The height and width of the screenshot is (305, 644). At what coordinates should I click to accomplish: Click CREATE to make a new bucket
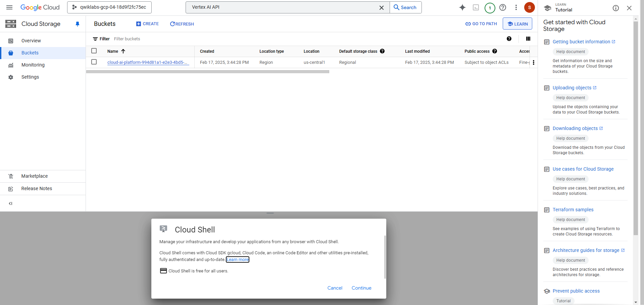point(147,24)
